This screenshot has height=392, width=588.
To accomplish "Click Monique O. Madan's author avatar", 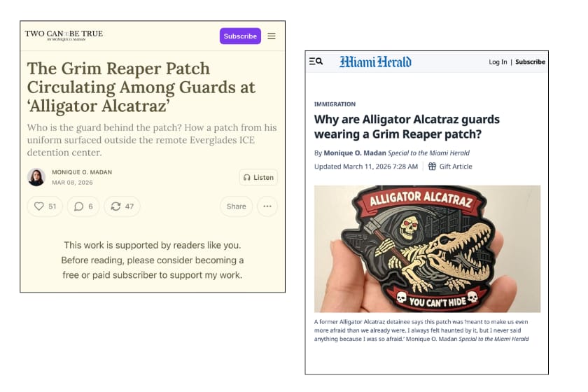I will (36, 177).
